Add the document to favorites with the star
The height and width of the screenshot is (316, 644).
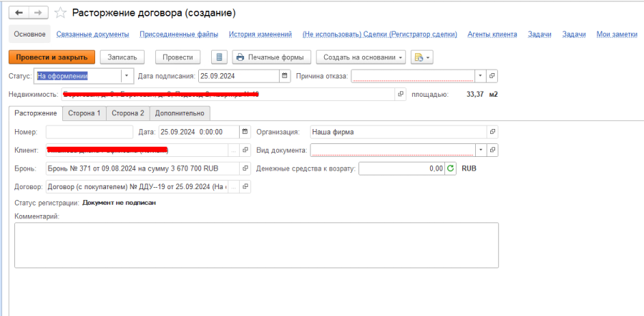pos(60,13)
